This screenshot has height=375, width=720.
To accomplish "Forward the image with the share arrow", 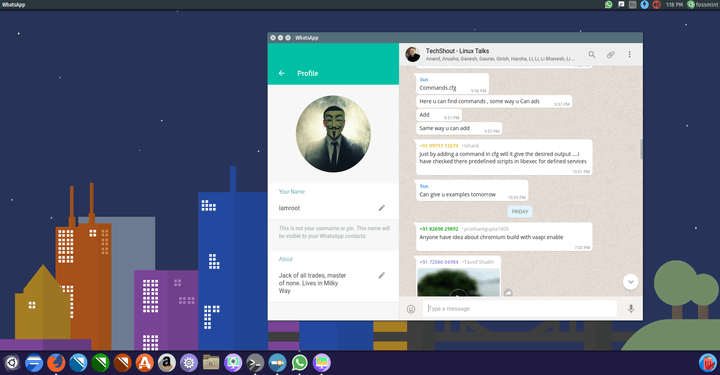I will pos(508,292).
